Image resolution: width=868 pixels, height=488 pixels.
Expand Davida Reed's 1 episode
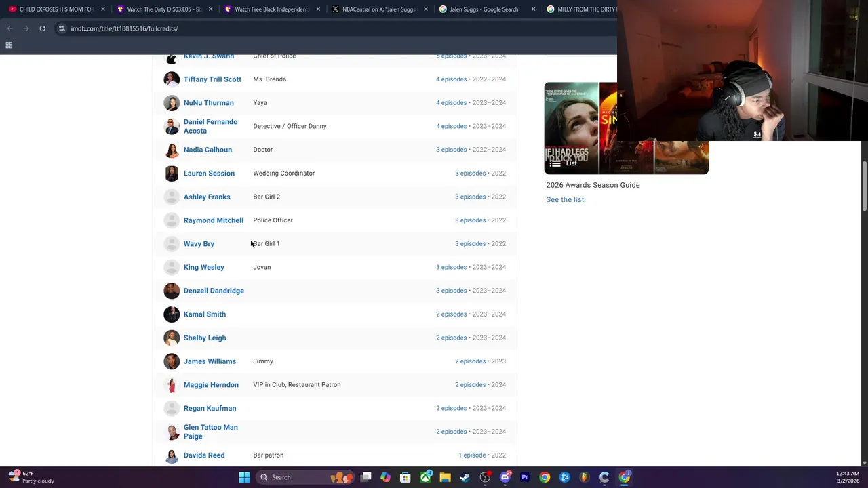tap(472, 455)
